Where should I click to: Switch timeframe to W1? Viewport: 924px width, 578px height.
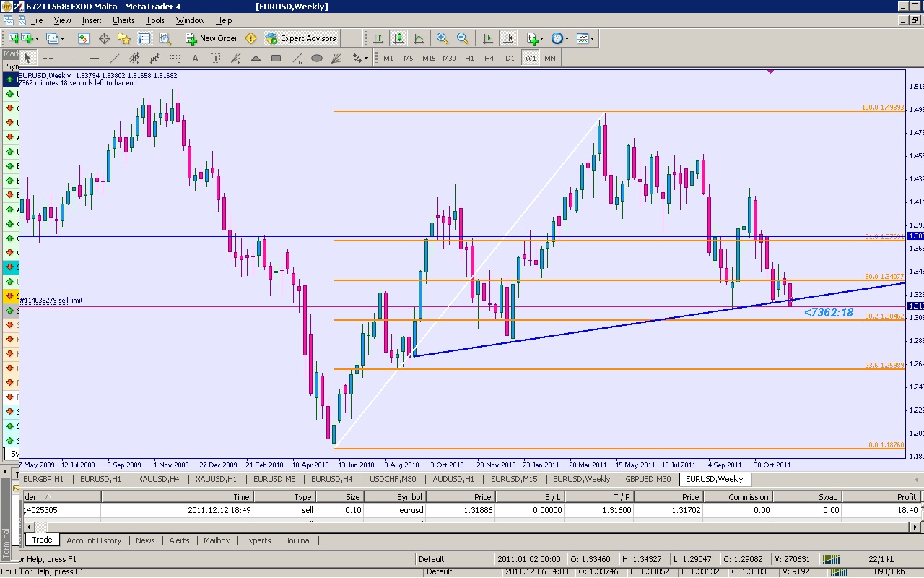531,58
